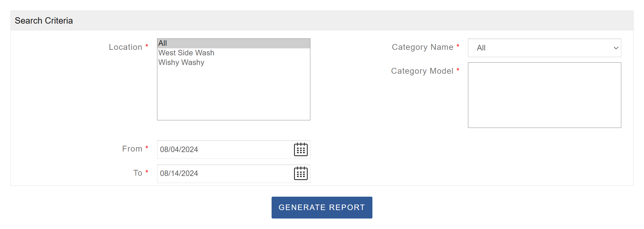
Task: Click the red asterisk beside Category Model
Action: coord(458,70)
